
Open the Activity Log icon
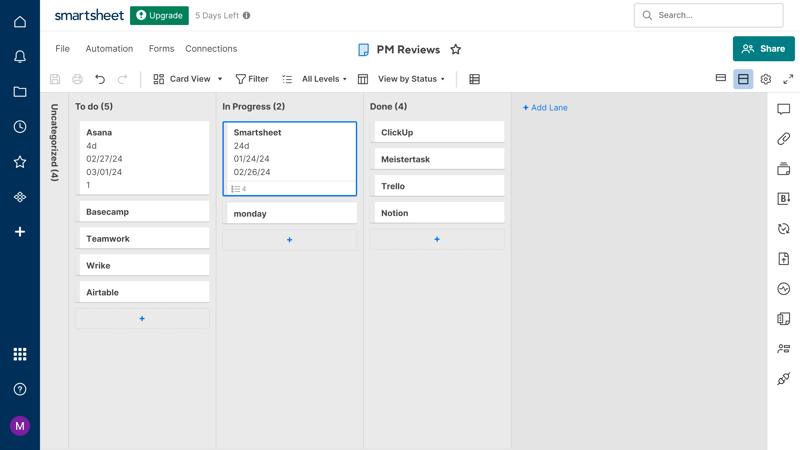784,289
